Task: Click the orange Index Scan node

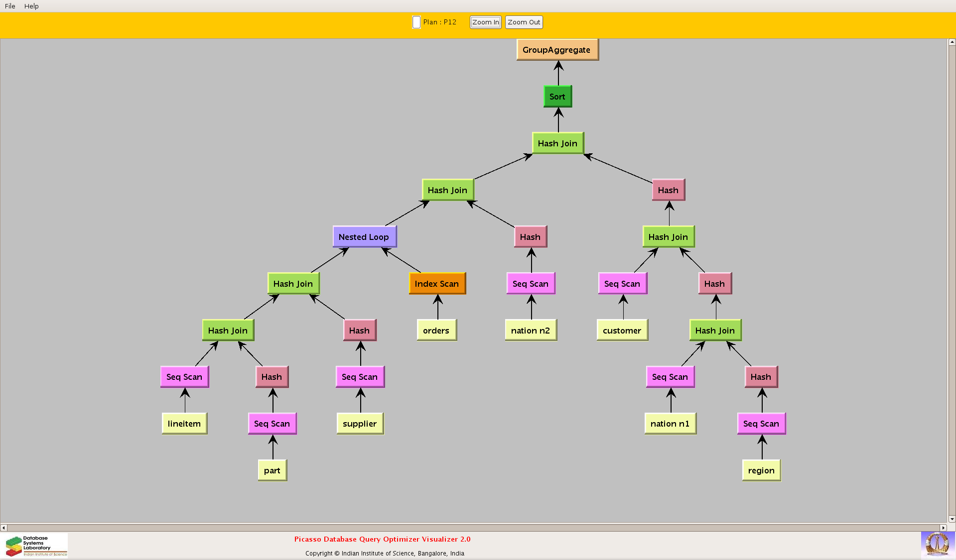Action: (437, 284)
